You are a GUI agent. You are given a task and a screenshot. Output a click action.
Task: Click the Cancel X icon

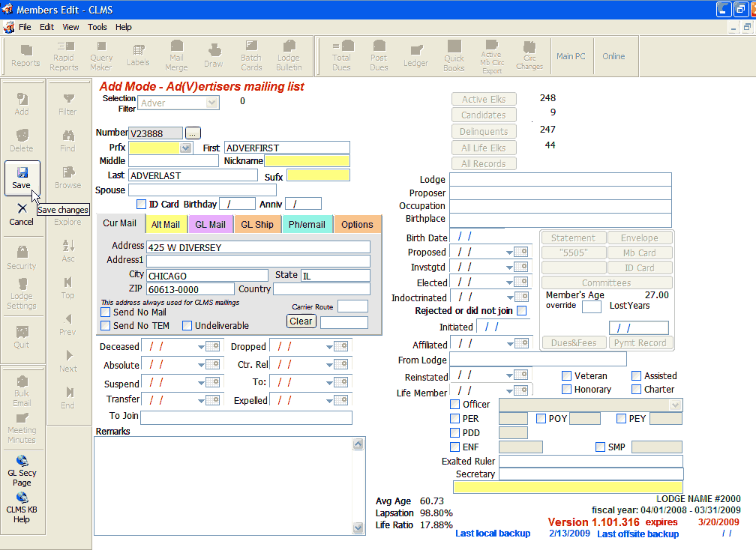coord(22,209)
